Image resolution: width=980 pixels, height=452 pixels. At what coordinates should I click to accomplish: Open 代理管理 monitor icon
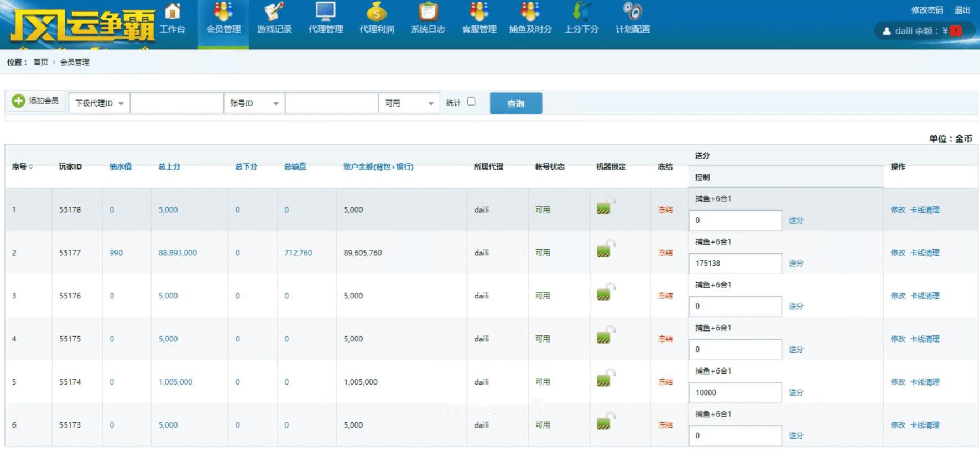(x=326, y=12)
